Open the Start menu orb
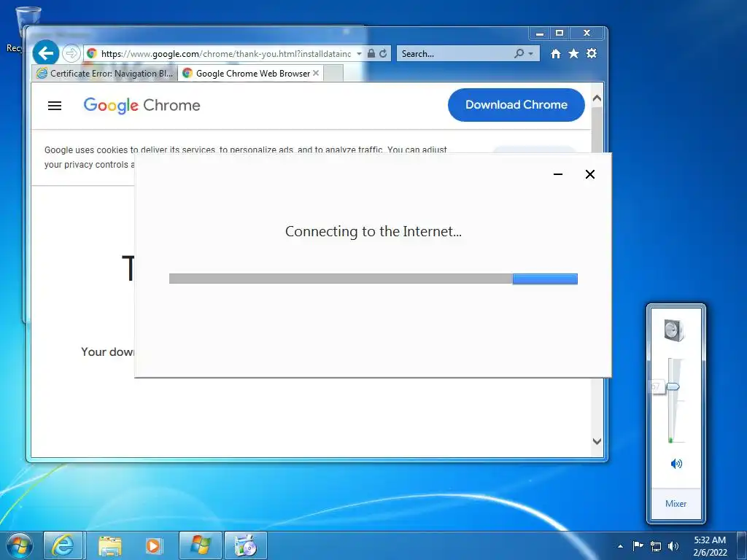 (20, 545)
